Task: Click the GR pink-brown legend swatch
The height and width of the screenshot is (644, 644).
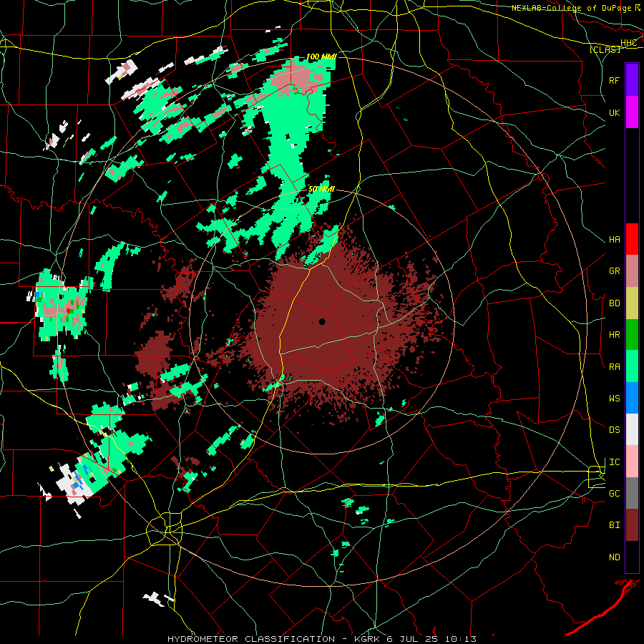Action: (632, 271)
